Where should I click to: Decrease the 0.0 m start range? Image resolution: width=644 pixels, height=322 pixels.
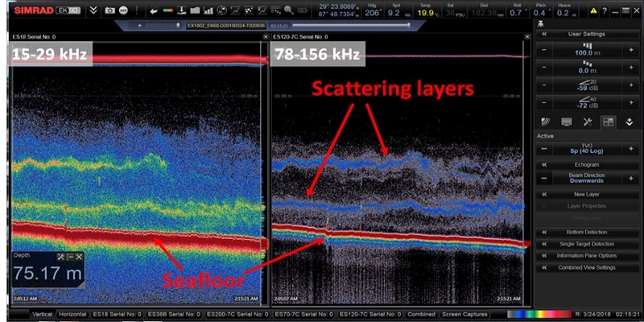(x=544, y=68)
